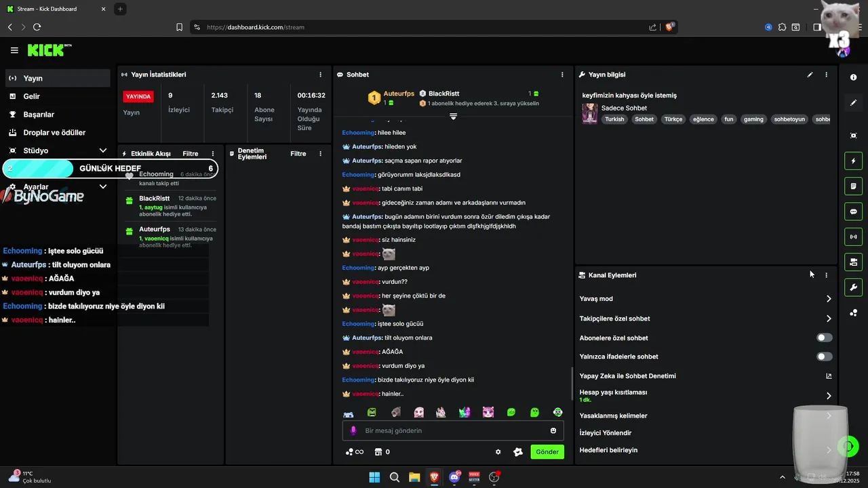This screenshot has width=868, height=488.
Task: Open Gelir in the sidebar
Action: click(58, 96)
